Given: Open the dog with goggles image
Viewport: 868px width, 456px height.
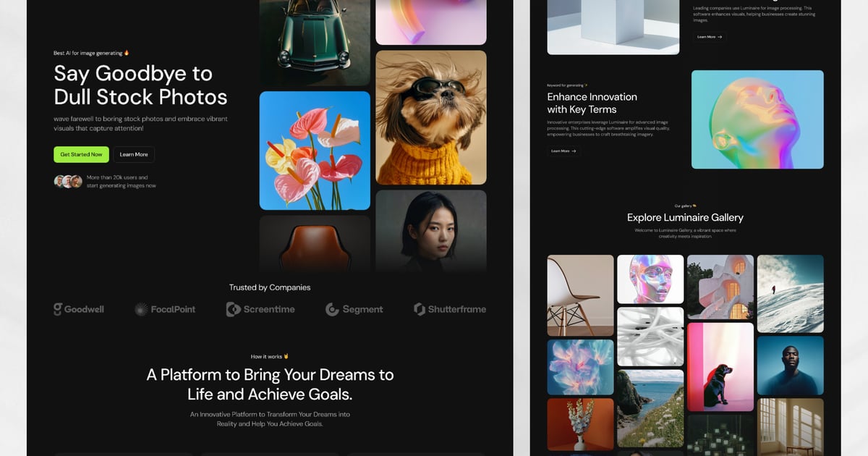Looking at the screenshot, I should click(431, 117).
